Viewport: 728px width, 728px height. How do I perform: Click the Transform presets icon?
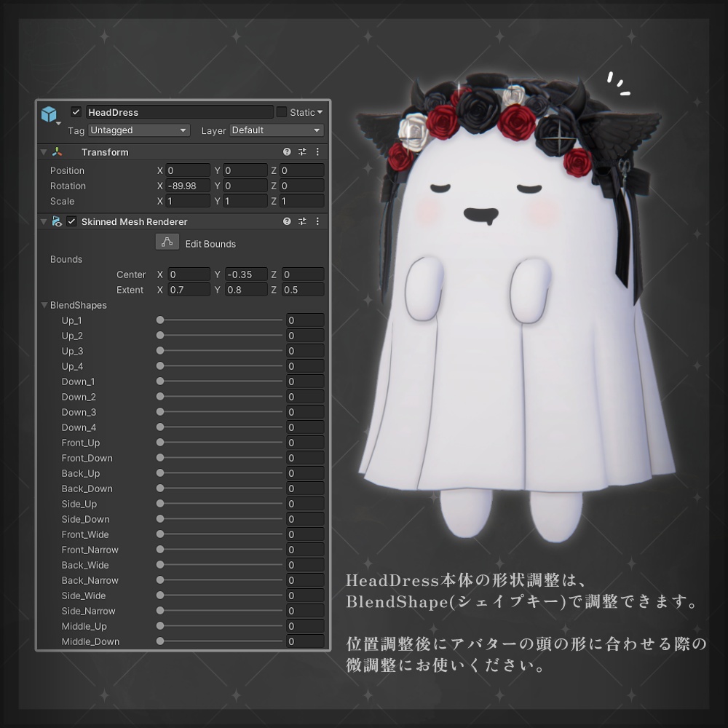tap(302, 151)
